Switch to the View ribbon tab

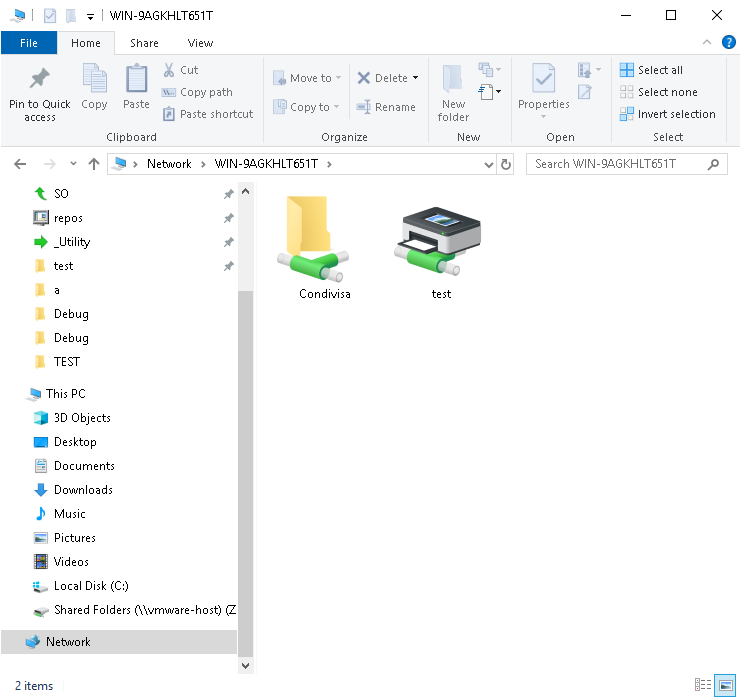click(x=200, y=43)
